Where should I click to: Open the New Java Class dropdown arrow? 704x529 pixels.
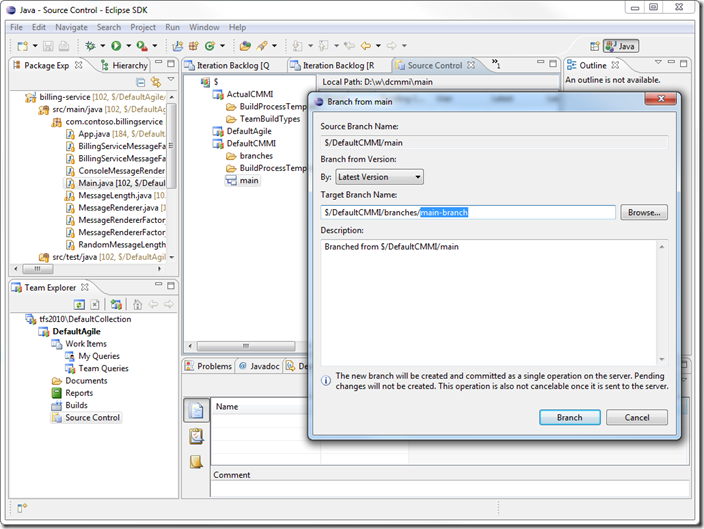click(x=222, y=46)
